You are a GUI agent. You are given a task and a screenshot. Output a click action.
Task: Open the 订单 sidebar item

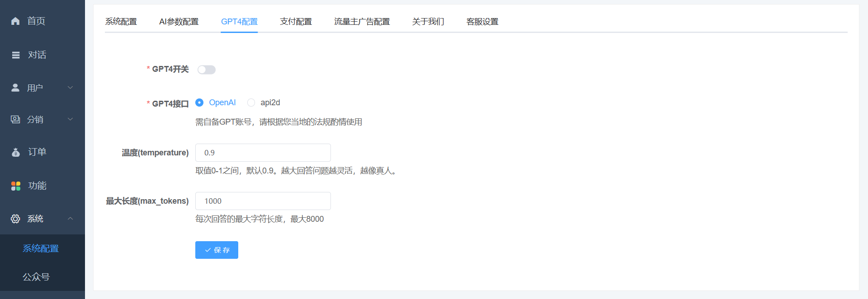pos(42,152)
